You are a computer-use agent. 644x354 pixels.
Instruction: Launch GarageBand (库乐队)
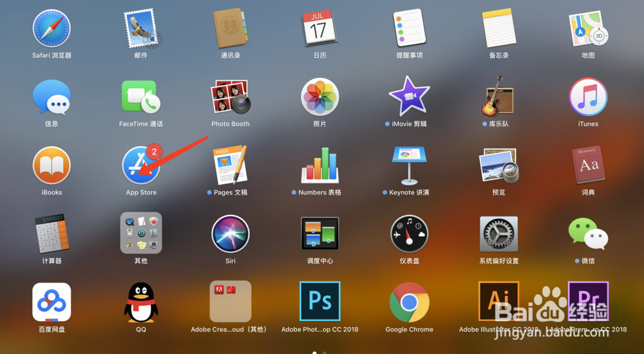tap(498, 97)
